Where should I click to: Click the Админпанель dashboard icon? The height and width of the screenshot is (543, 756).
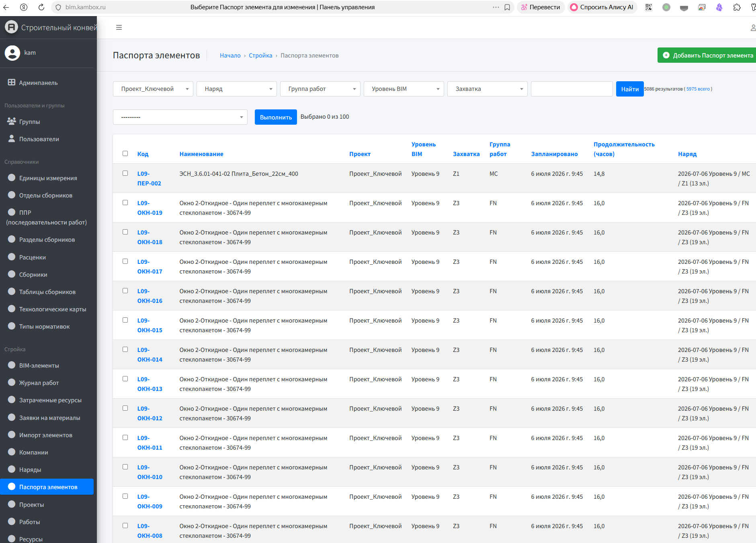pos(12,82)
